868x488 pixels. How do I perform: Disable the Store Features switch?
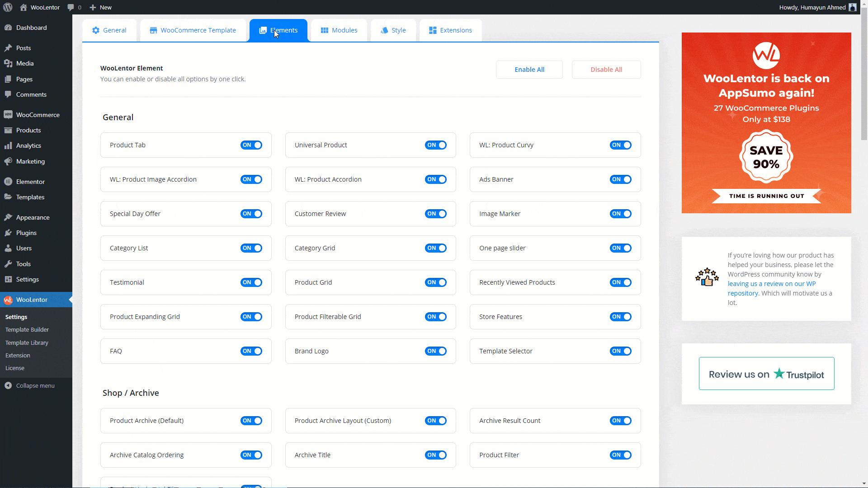coord(620,317)
